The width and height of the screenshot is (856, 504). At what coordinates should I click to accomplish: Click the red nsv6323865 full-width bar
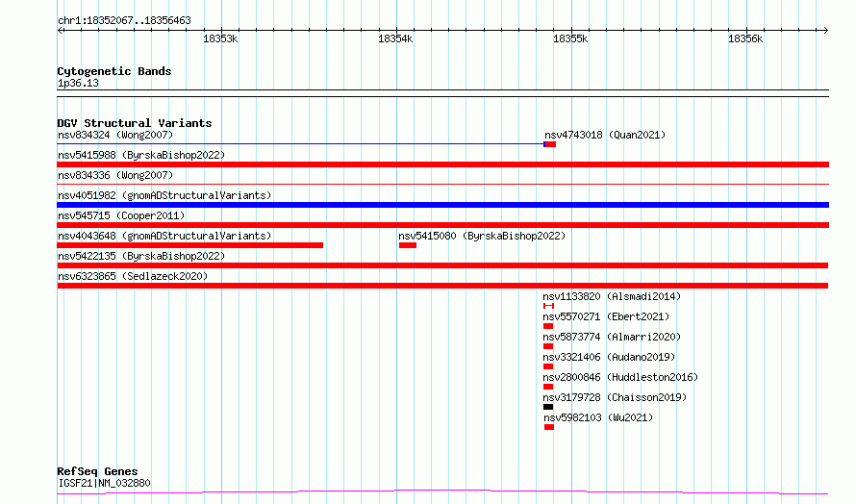[442, 286]
